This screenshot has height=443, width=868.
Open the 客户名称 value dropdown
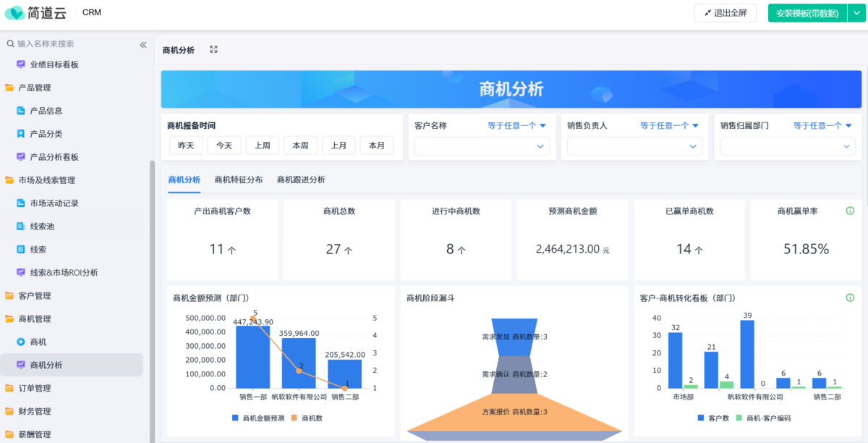pyautogui.click(x=482, y=146)
